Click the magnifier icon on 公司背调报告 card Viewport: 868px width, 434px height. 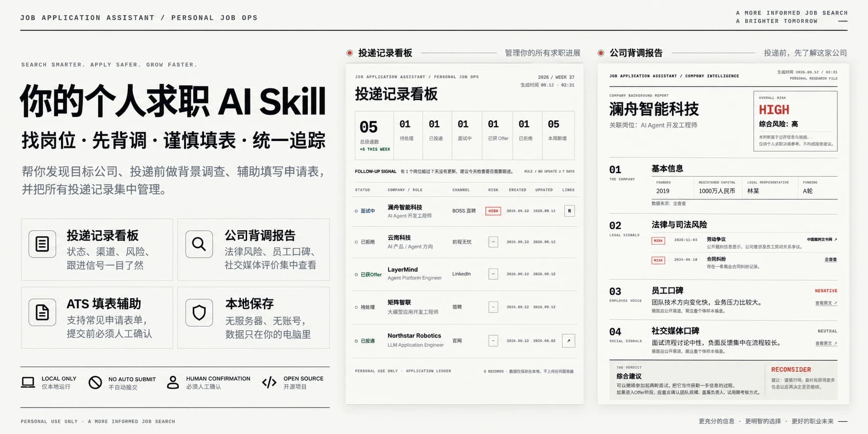tap(199, 244)
